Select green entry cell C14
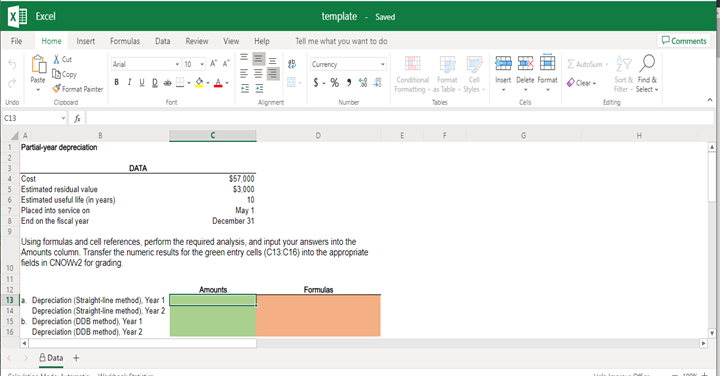The width and height of the screenshot is (720, 376). (x=213, y=311)
